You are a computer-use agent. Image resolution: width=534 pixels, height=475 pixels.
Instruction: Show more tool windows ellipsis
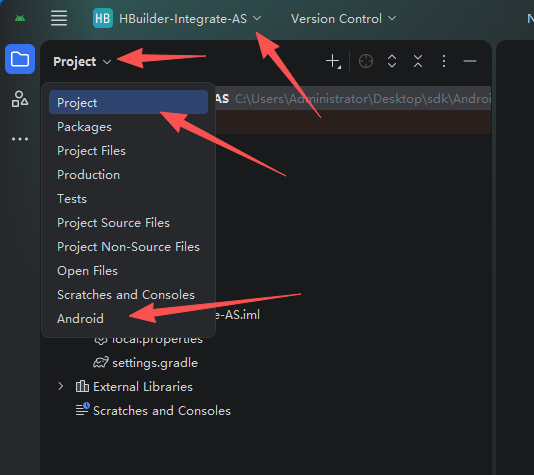point(20,139)
